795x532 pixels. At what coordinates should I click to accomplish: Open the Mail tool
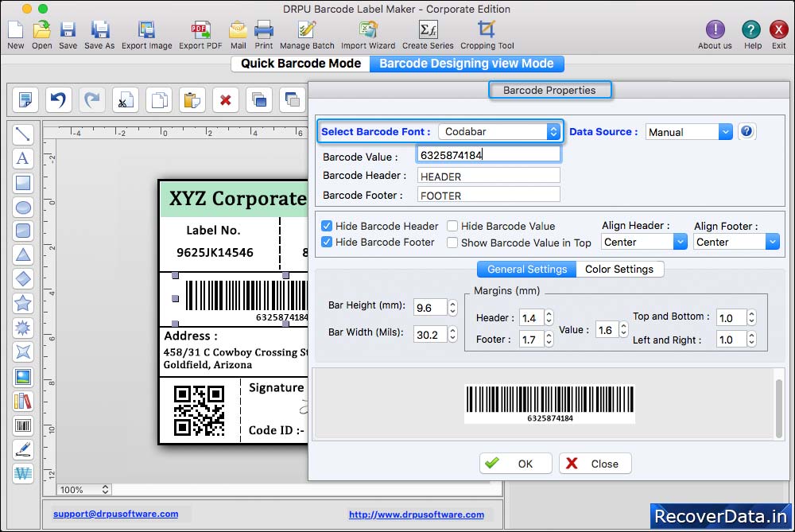[x=238, y=30]
